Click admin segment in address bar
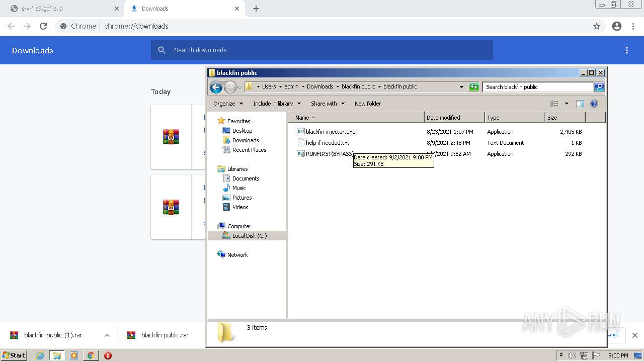644x362 pixels. (291, 86)
